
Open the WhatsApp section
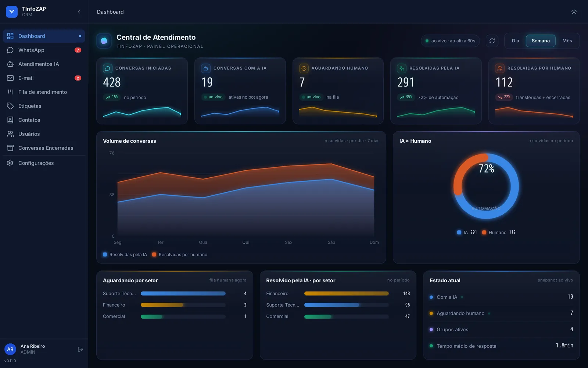pos(44,50)
